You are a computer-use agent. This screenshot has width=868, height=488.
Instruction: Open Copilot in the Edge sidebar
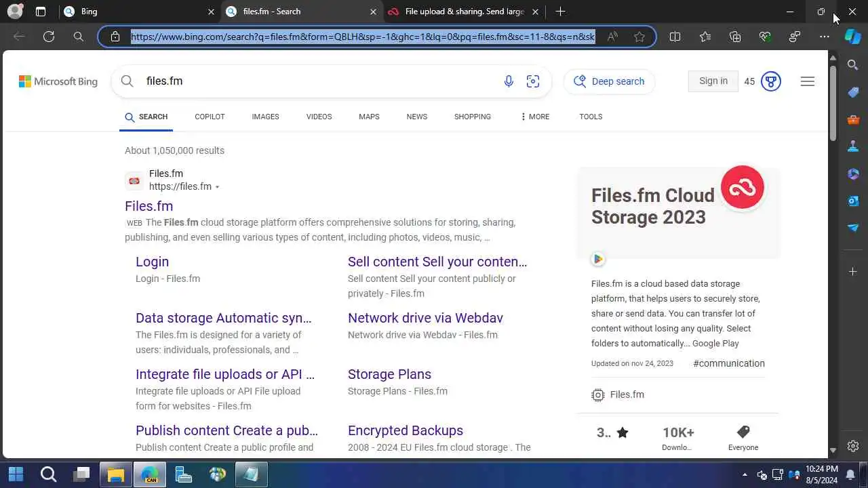point(853,37)
